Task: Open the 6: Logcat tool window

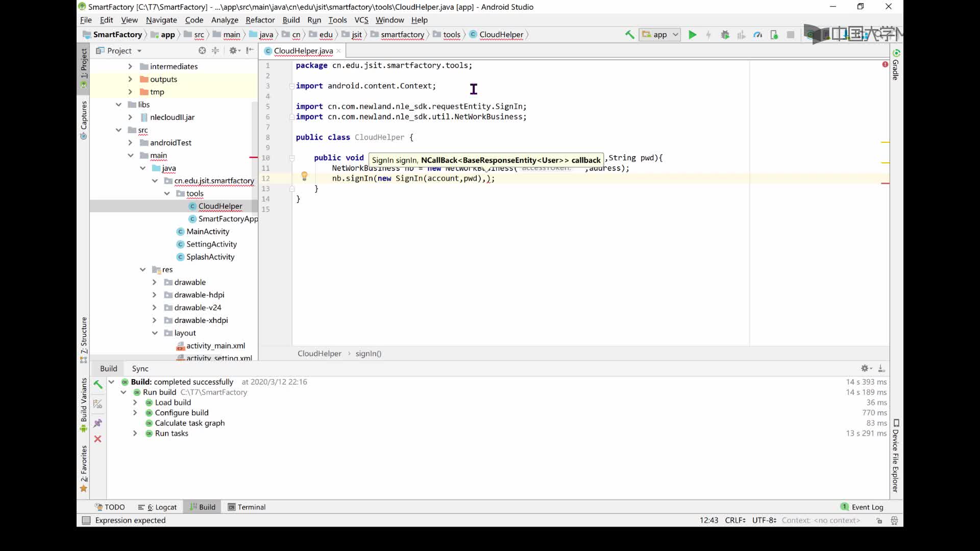Action: tap(157, 507)
